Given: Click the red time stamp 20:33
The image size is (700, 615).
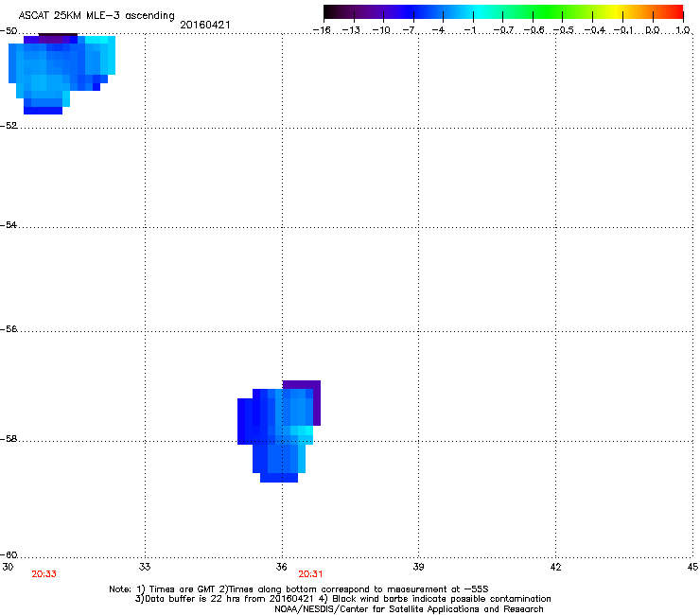Looking at the screenshot, I should pyautogui.click(x=44, y=574).
